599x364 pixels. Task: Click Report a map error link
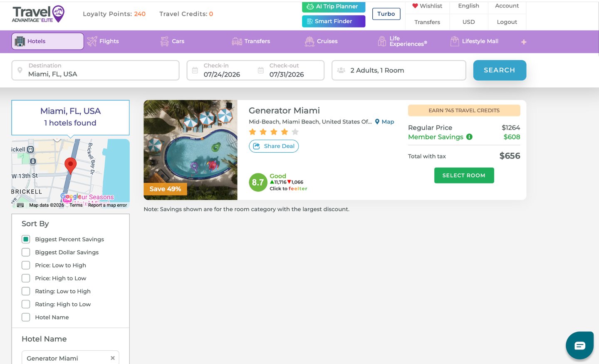click(x=107, y=205)
